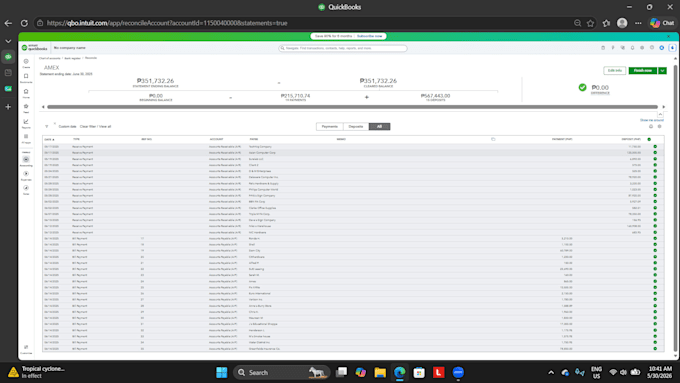680x383 pixels.
Task: Toggle cleared status for Water District Inc row
Action: coord(655,343)
